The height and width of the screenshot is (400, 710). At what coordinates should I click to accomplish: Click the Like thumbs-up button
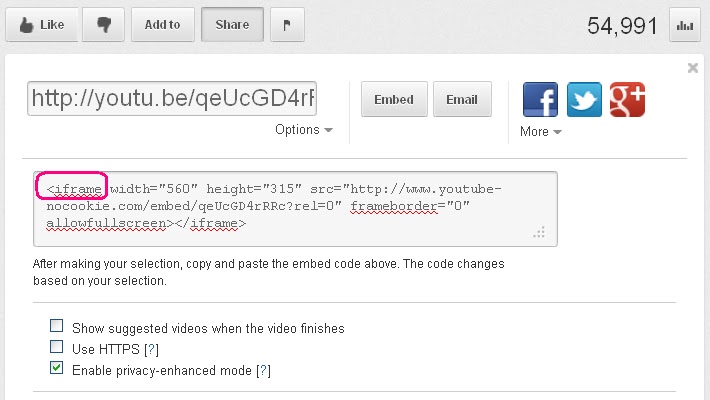pyautogui.click(x=41, y=25)
